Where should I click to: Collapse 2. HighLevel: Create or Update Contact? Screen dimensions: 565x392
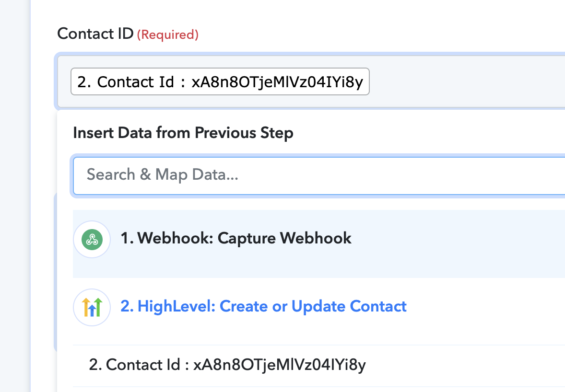click(263, 306)
